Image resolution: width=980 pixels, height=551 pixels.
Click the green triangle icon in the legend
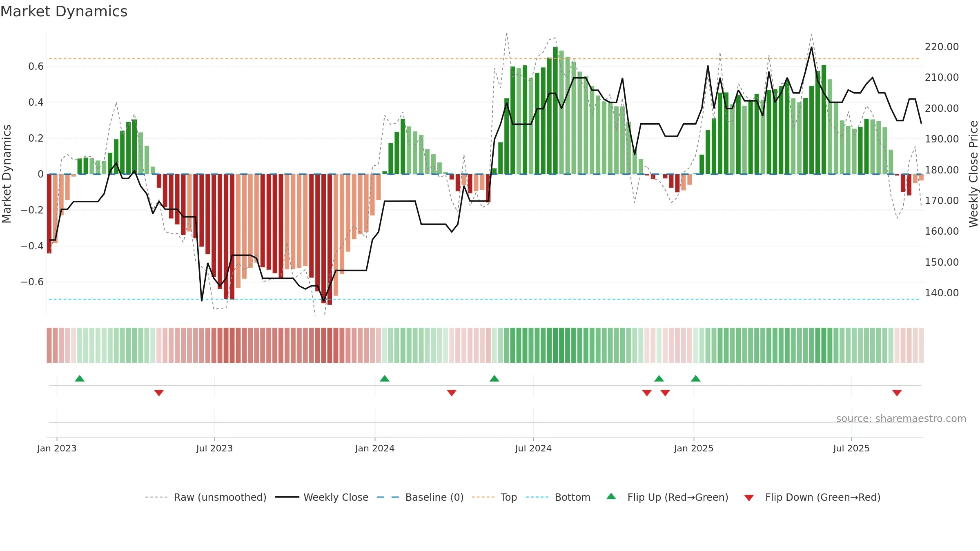pyautogui.click(x=611, y=496)
